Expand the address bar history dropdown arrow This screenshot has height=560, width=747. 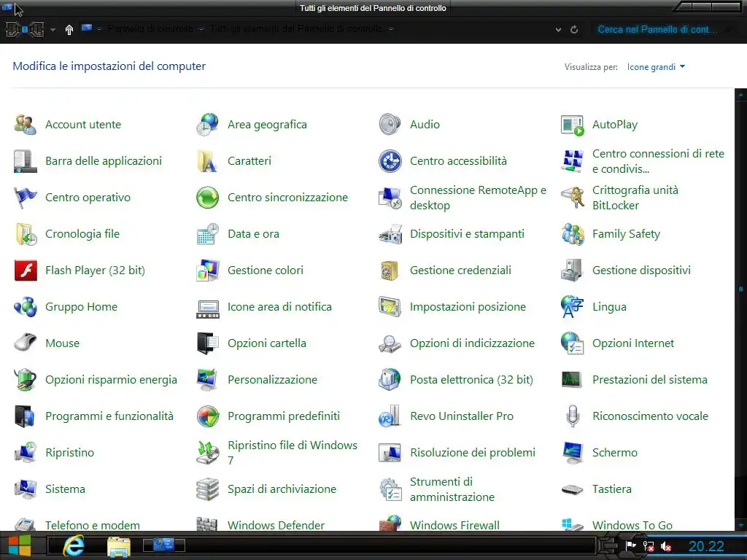[558, 29]
